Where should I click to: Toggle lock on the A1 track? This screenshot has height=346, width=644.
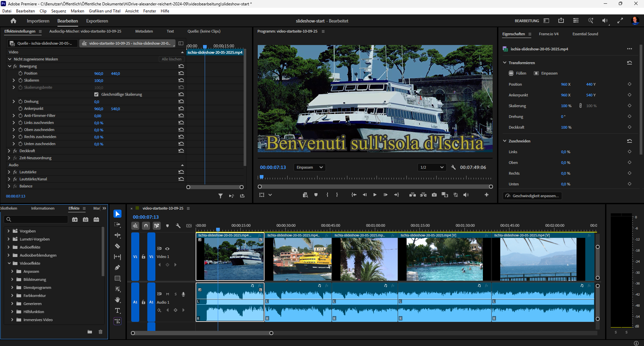click(143, 302)
